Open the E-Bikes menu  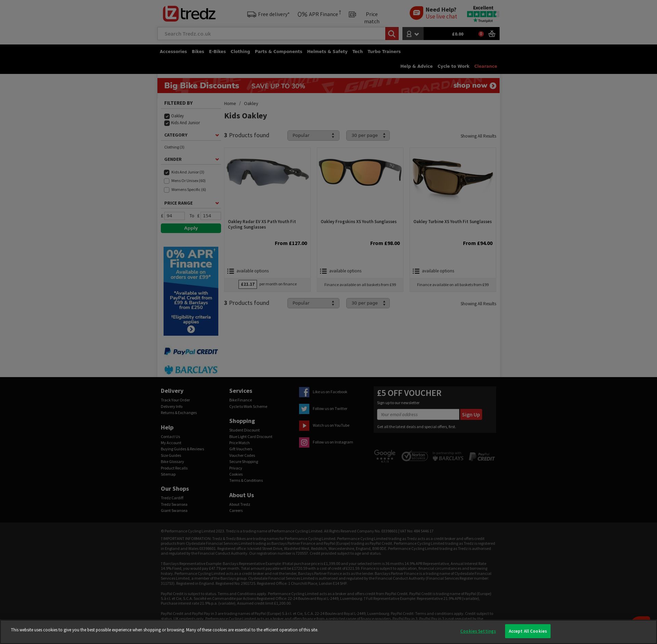(217, 52)
